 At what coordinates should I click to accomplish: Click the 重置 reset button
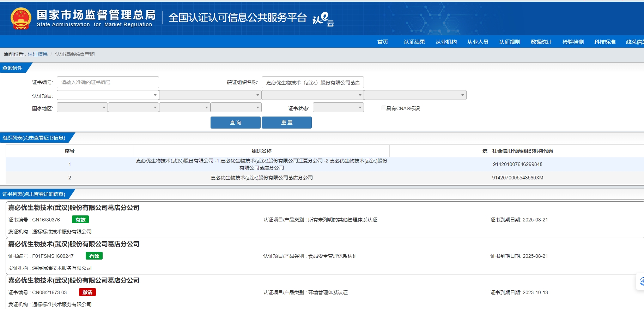tap(287, 123)
